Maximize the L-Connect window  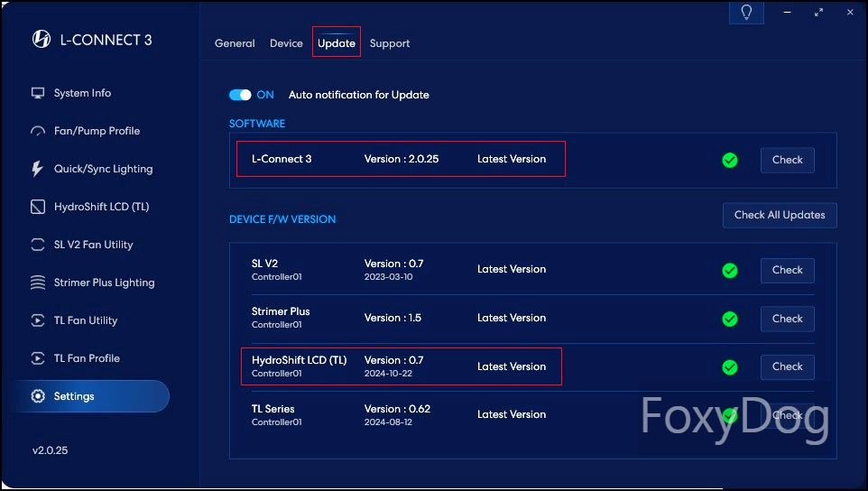[818, 12]
